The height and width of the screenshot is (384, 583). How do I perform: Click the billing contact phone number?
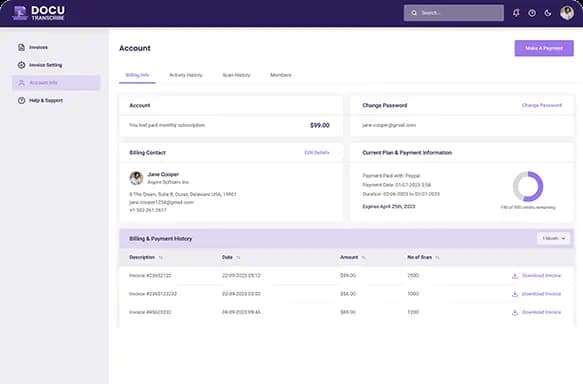[x=148, y=210]
